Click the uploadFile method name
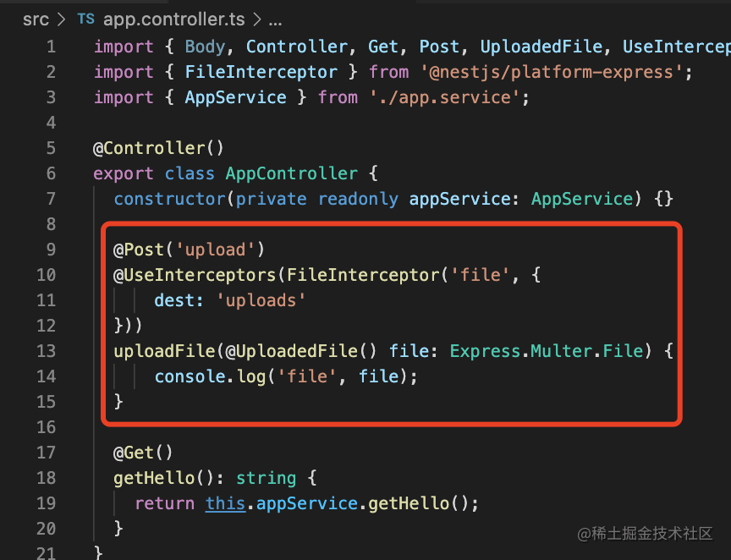This screenshot has width=731, height=560. (x=164, y=351)
